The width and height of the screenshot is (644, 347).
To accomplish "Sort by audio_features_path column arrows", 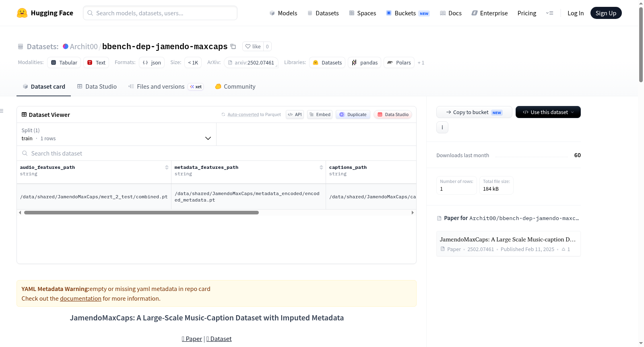I will (x=167, y=167).
